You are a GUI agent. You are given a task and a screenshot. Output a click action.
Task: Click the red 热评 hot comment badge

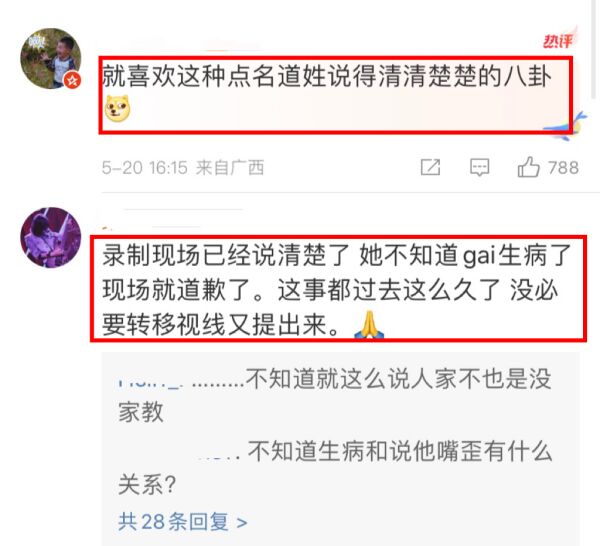560,39
